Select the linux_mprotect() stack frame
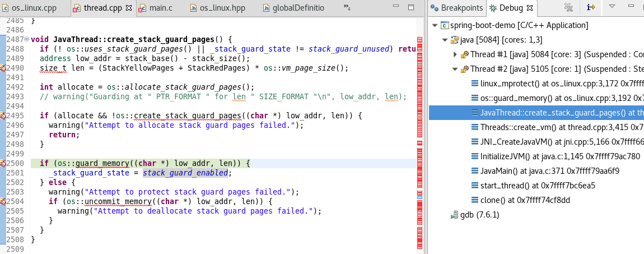The image size is (644, 254). coord(562,84)
